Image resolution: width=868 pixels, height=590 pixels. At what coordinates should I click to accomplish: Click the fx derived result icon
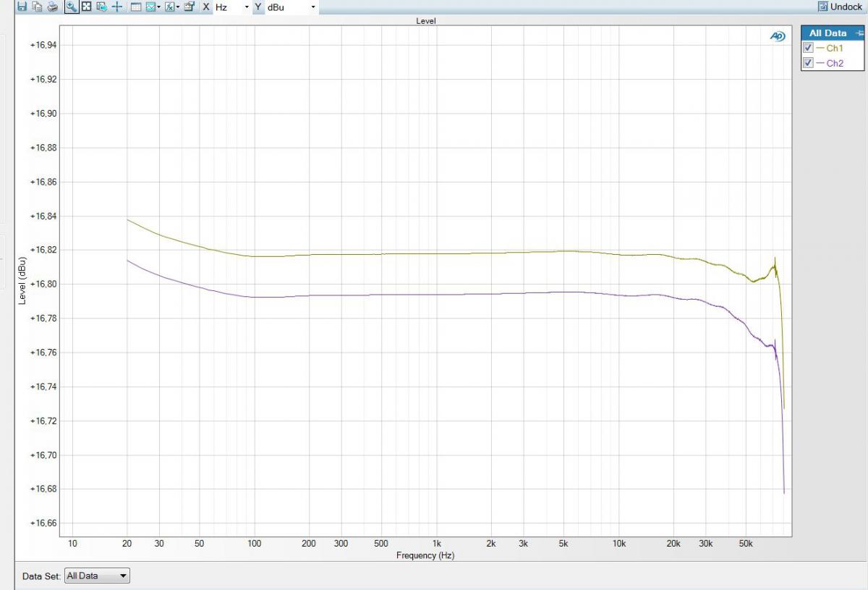[170, 7]
